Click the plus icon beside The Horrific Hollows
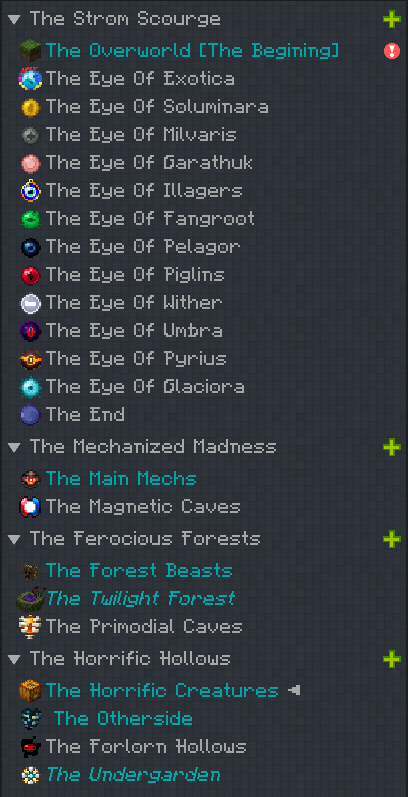408x797 pixels. [392, 659]
